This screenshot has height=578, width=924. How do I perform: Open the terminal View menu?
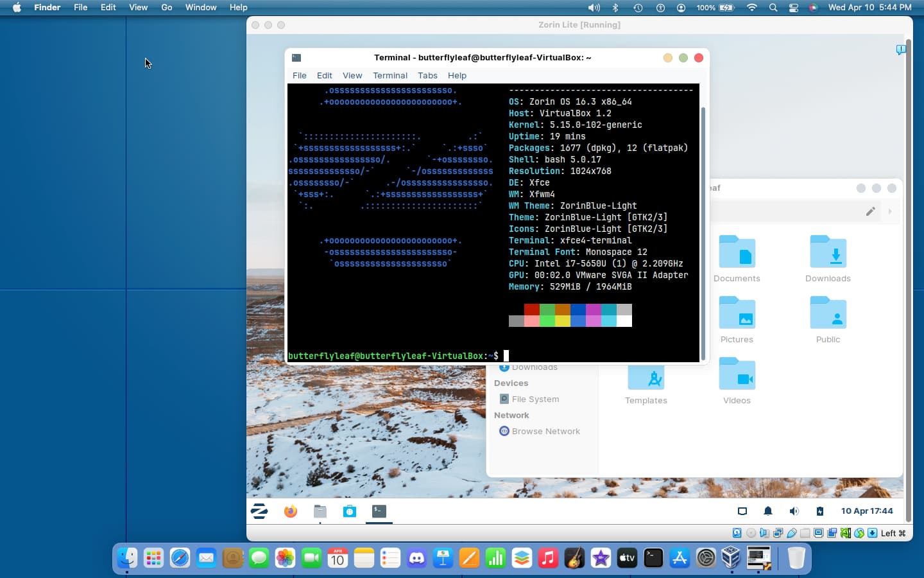pos(352,75)
